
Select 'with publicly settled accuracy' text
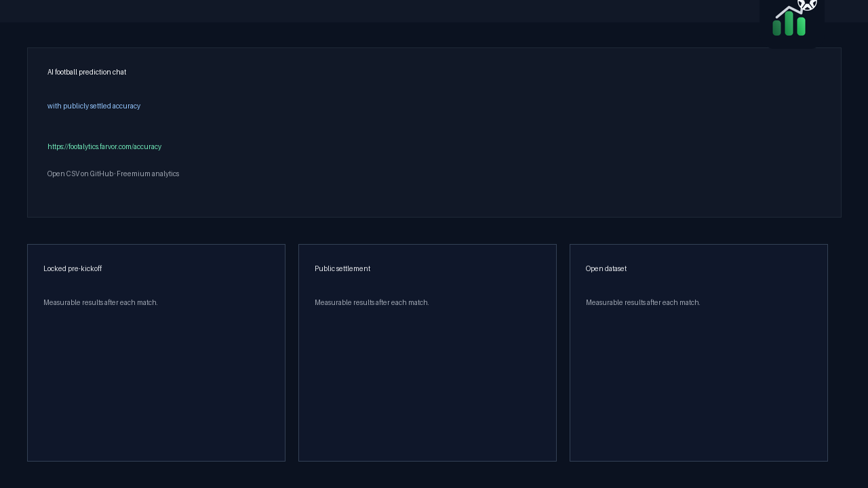[x=94, y=106]
